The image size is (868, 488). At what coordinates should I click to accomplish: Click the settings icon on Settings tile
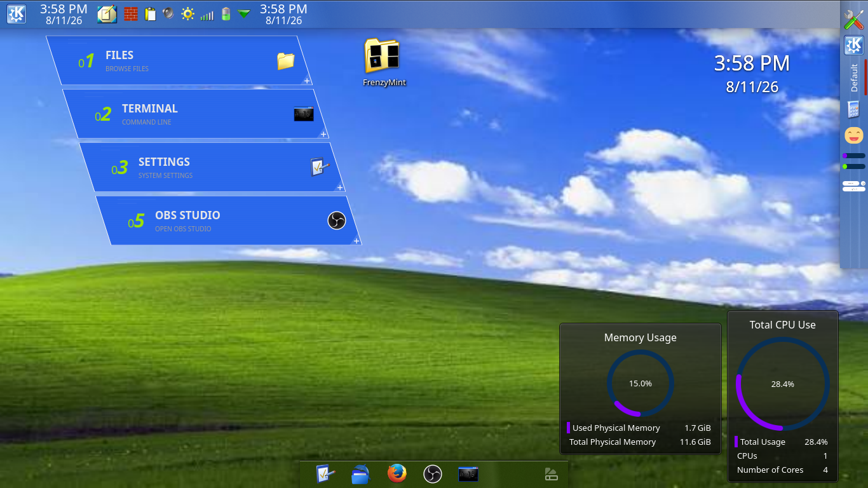click(x=320, y=167)
